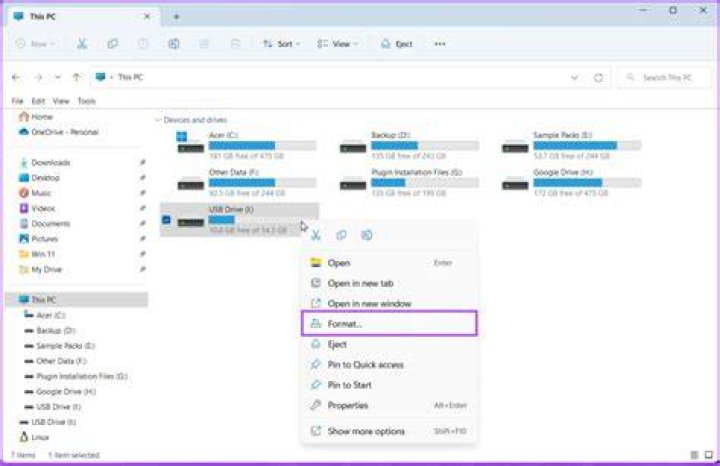Open Win 11 folder in sidebar

37,254
